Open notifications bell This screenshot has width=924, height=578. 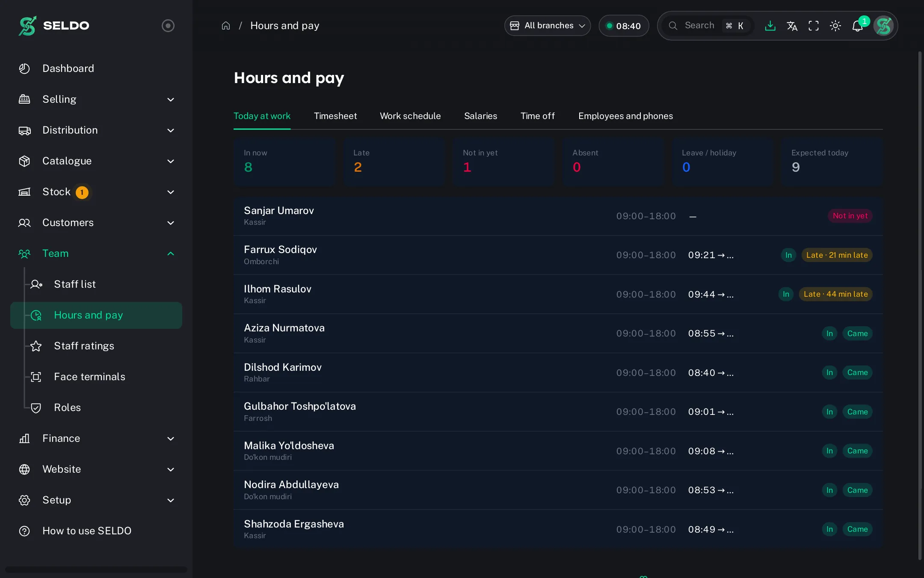click(x=857, y=26)
